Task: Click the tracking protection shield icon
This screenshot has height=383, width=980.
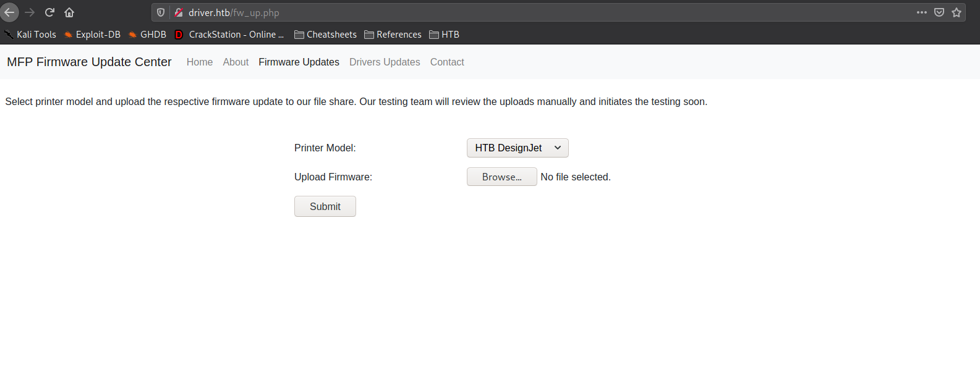Action: pyautogui.click(x=160, y=12)
